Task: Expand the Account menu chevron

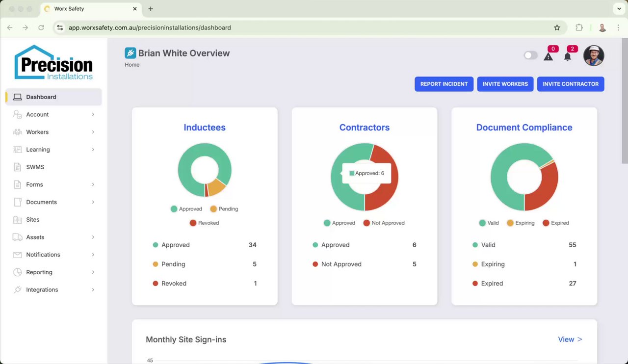Action: click(93, 114)
